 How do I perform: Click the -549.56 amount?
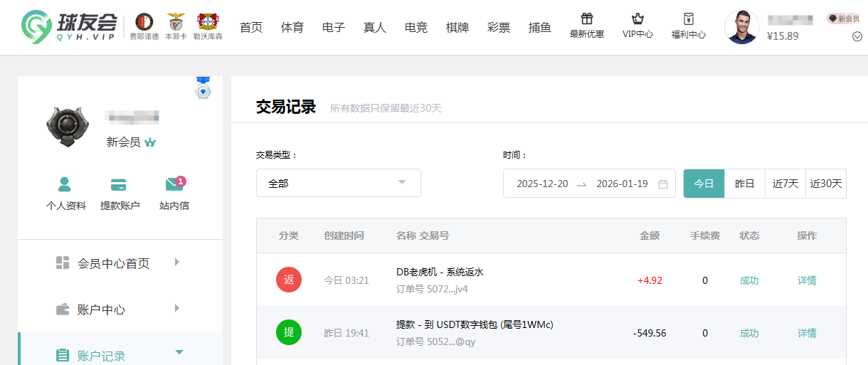coord(650,333)
